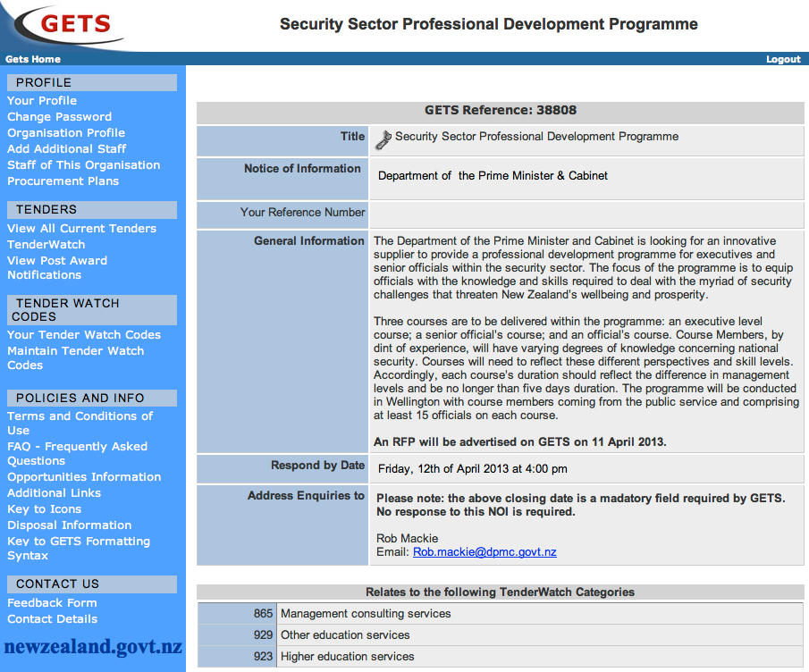Click category code 865
Screen dimensions: 809x672
263,614
